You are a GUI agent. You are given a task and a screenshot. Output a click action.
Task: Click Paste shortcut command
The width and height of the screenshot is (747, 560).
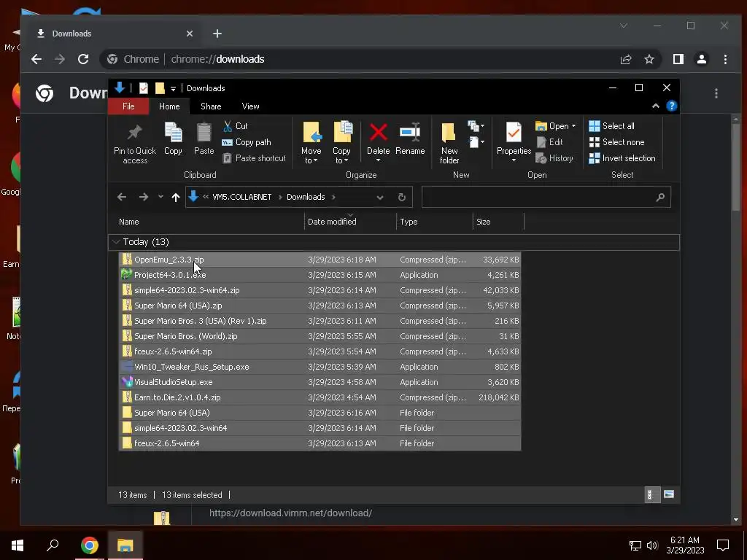pos(254,158)
